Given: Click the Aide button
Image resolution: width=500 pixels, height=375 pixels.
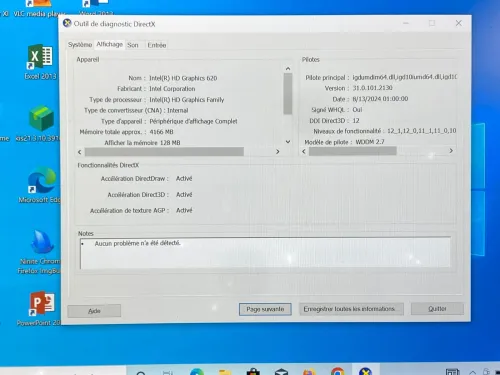Looking at the screenshot, I should [94, 311].
